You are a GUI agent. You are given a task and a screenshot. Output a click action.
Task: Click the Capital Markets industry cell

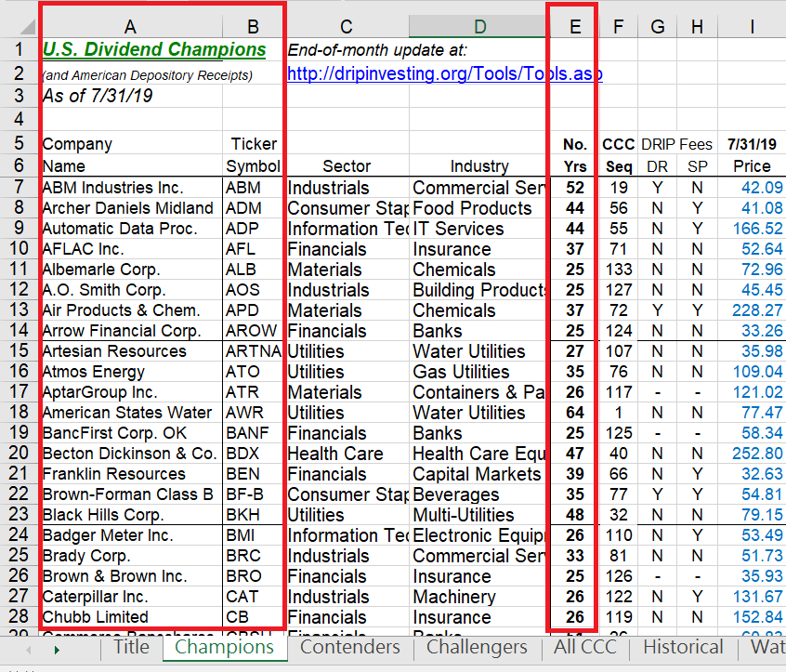click(x=479, y=474)
